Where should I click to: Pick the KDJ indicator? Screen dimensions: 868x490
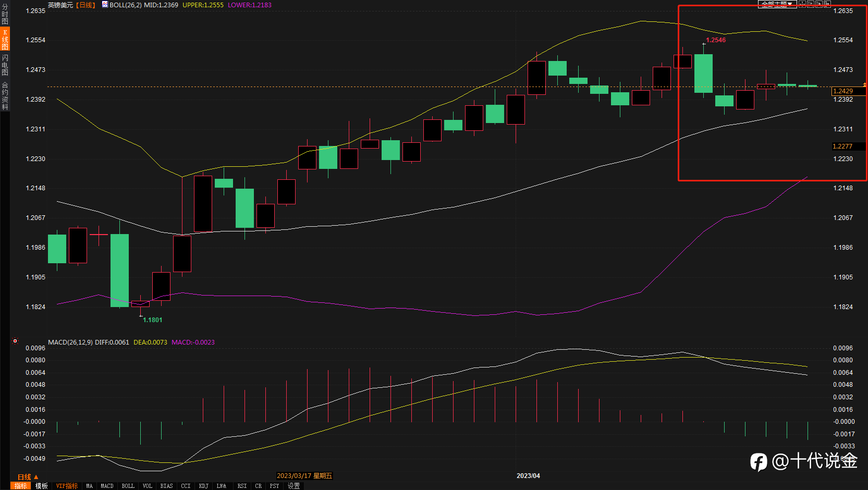coord(204,486)
